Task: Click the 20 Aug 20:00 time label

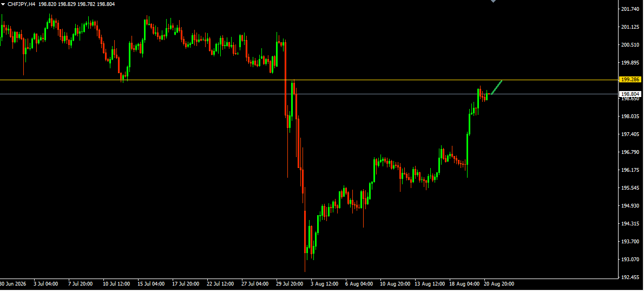Action: click(x=498, y=284)
